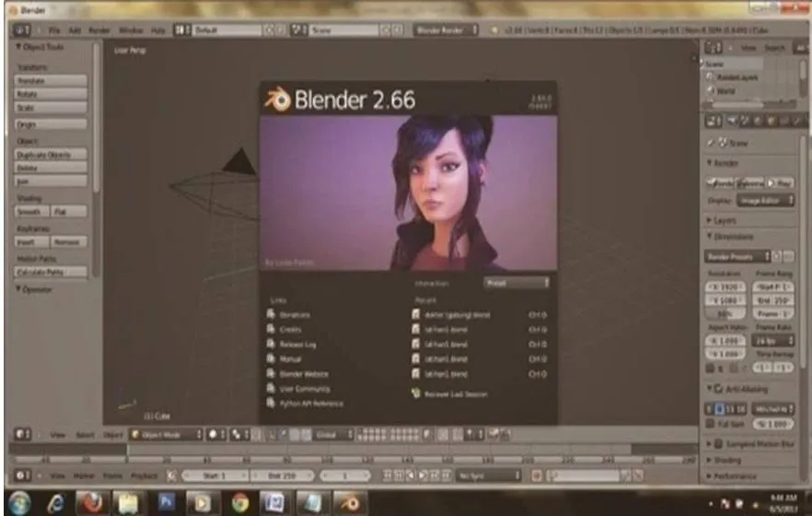Image resolution: width=812 pixels, height=516 pixels.
Task: Click the Rotate button in Object Tools
Action: click(51, 94)
